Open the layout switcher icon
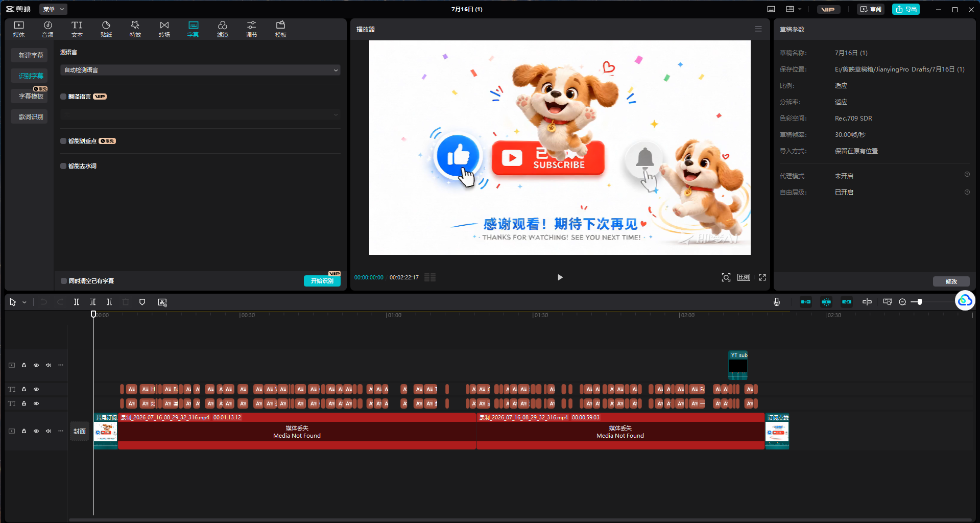The width and height of the screenshot is (980, 523). pos(790,9)
